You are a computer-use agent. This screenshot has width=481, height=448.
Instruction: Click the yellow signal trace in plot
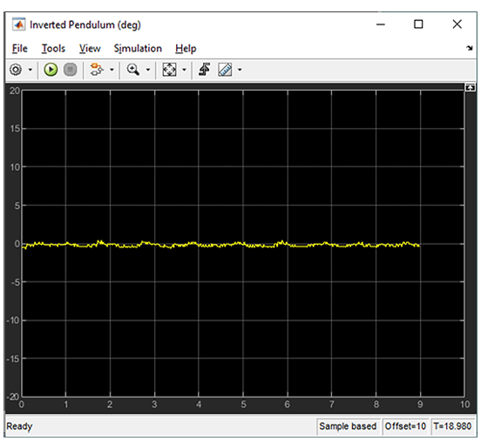click(220, 245)
